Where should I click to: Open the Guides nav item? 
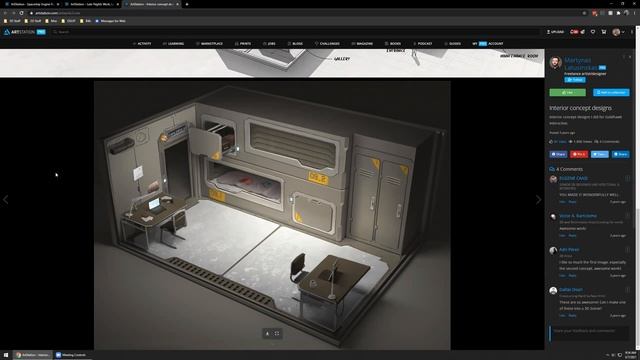tap(453, 44)
